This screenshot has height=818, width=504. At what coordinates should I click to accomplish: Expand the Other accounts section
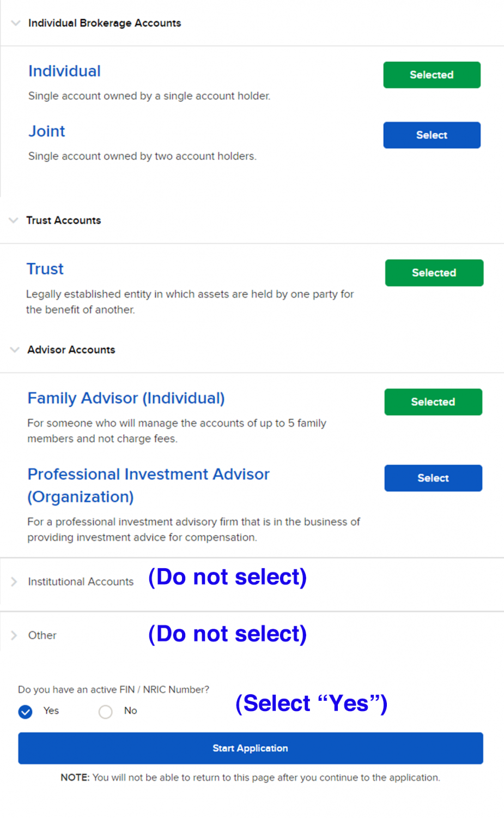point(14,635)
